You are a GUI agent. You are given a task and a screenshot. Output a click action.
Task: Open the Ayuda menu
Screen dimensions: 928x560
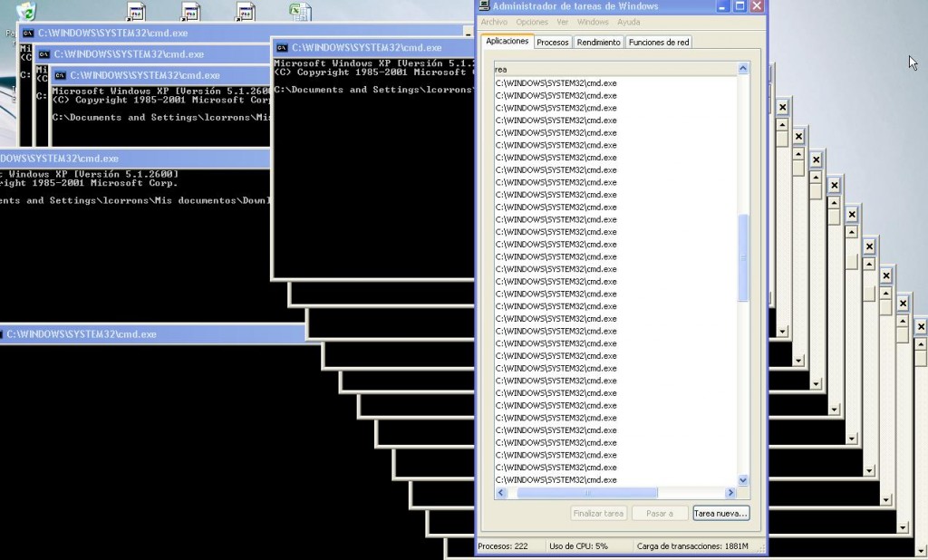click(629, 22)
